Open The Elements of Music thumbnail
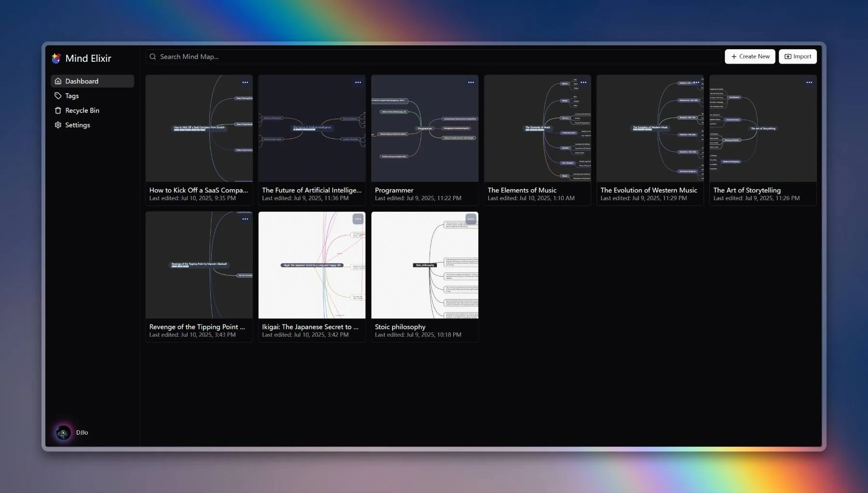 tap(537, 129)
